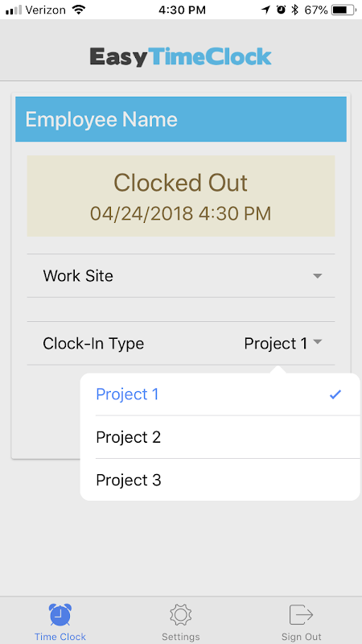362x644 pixels.
Task: Tap the Employee Name header bar
Action: 180,119
